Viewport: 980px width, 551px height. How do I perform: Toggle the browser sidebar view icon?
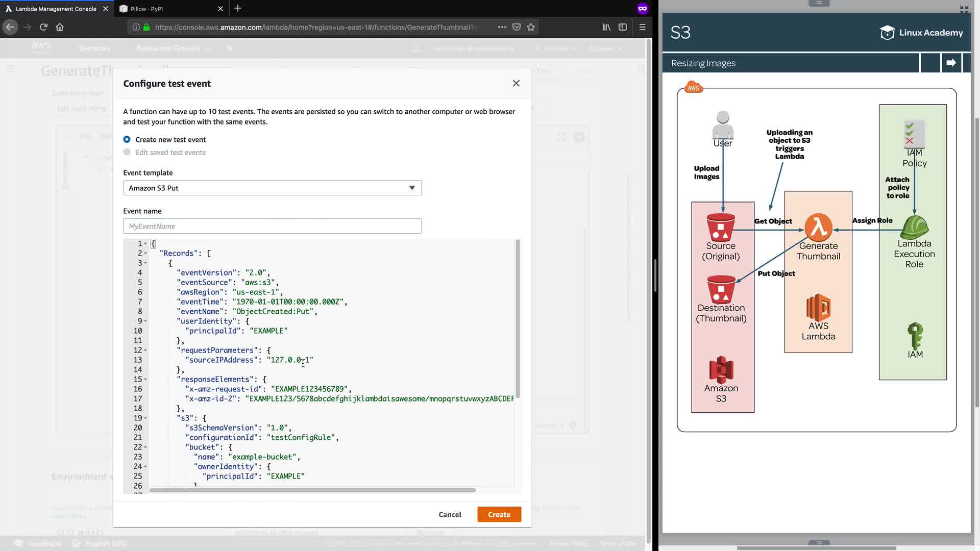(623, 27)
